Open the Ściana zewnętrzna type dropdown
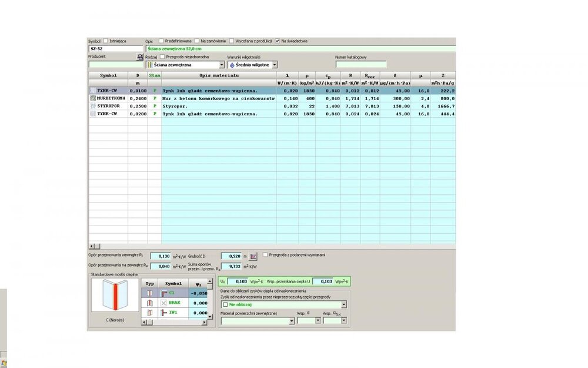The width and height of the screenshot is (588, 368). point(222,65)
